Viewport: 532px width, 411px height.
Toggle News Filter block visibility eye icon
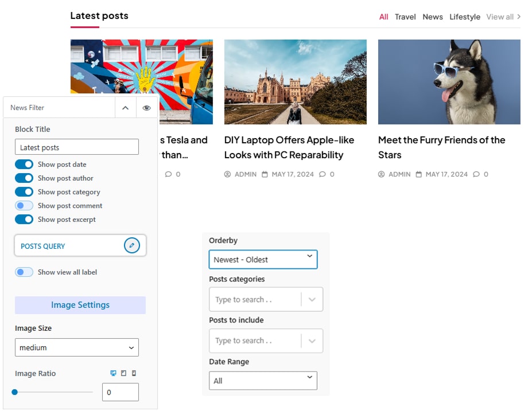pyautogui.click(x=147, y=108)
